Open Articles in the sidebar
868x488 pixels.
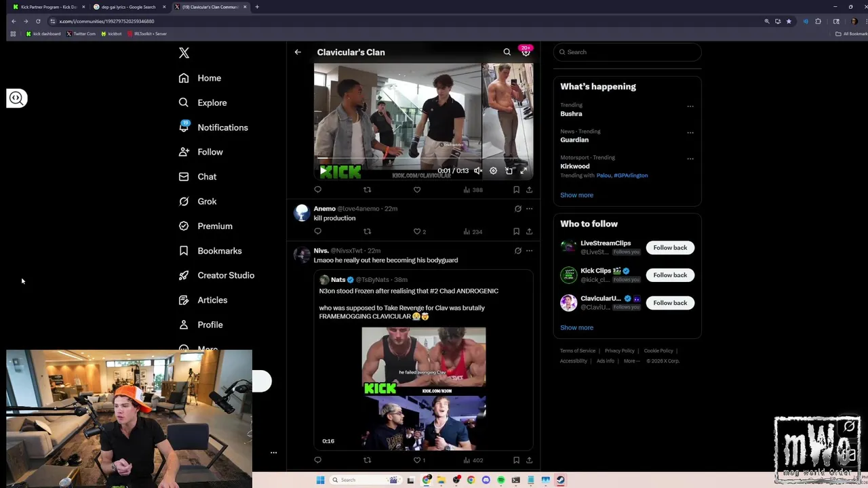[x=203, y=300]
